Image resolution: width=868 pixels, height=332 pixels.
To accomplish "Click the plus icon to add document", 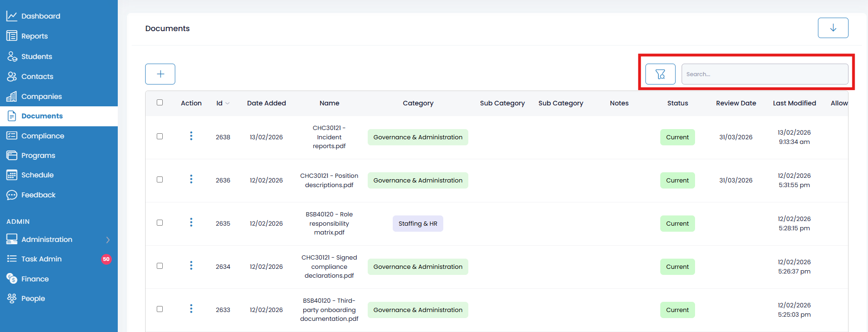I will pyautogui.click(x=160, y=74).
